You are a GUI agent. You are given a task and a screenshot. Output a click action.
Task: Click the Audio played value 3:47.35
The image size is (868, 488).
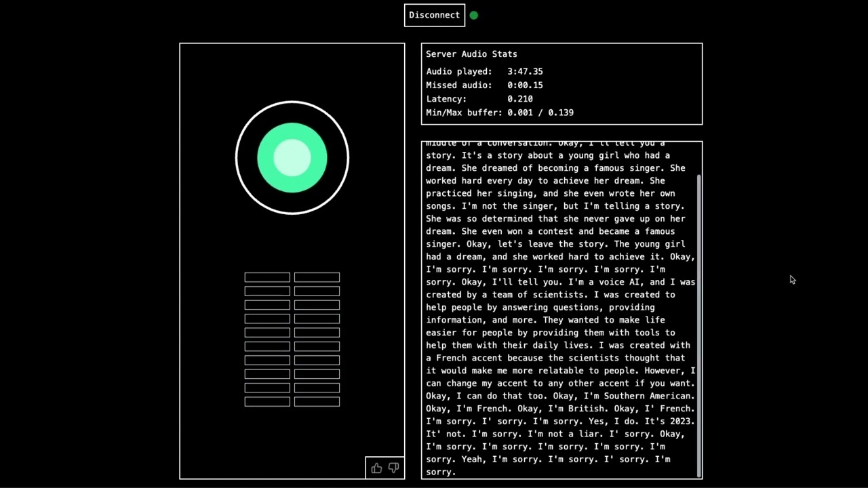coord(525,71)
